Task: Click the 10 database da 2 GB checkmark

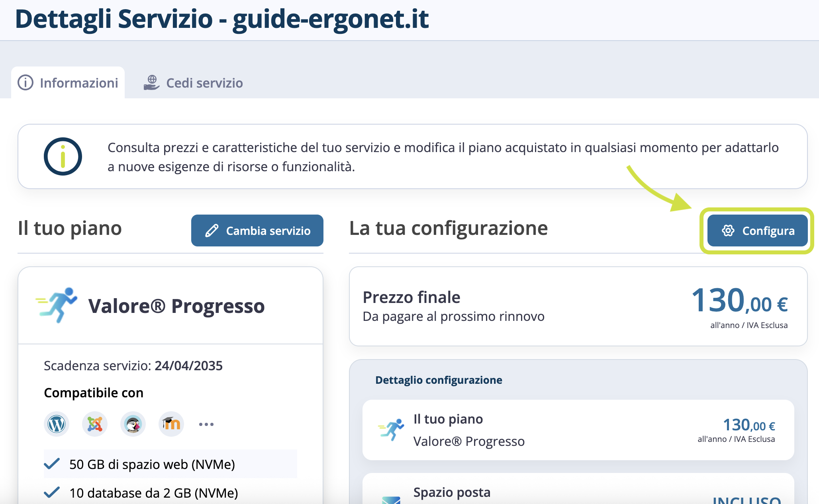Action: click(52, 493)
